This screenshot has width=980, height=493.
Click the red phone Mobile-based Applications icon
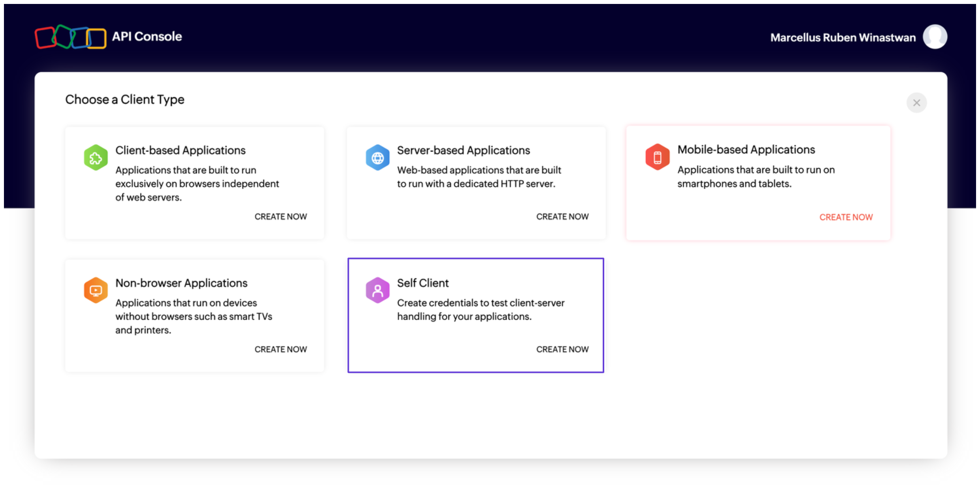tap(657, 157)
